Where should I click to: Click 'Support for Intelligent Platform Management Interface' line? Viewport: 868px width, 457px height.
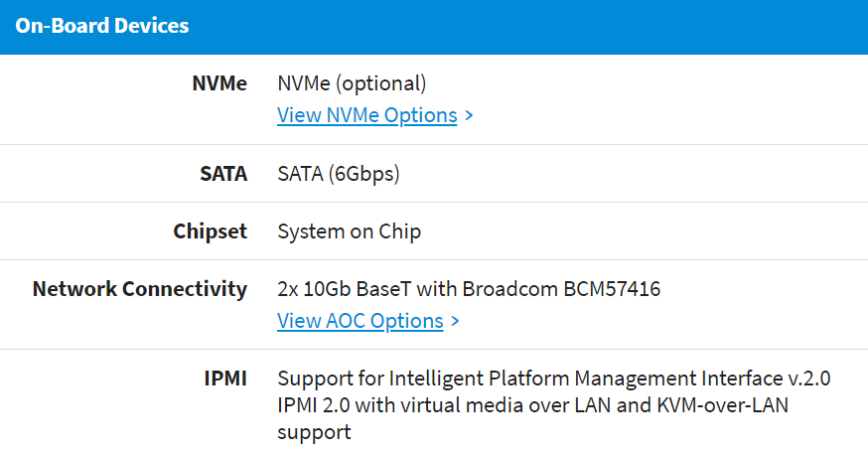(526, 379)
